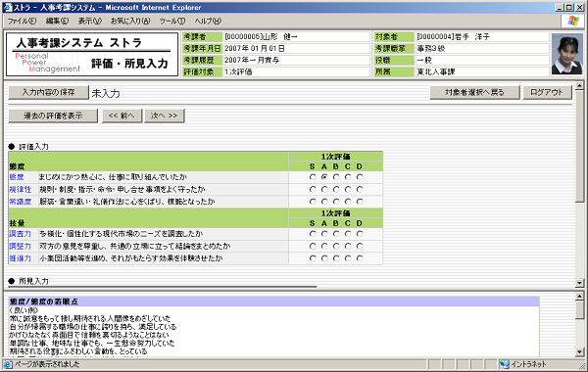This screenshot has height=372, width=588.
Task: Click the 未入力 status text
Action: pos(106,93)
